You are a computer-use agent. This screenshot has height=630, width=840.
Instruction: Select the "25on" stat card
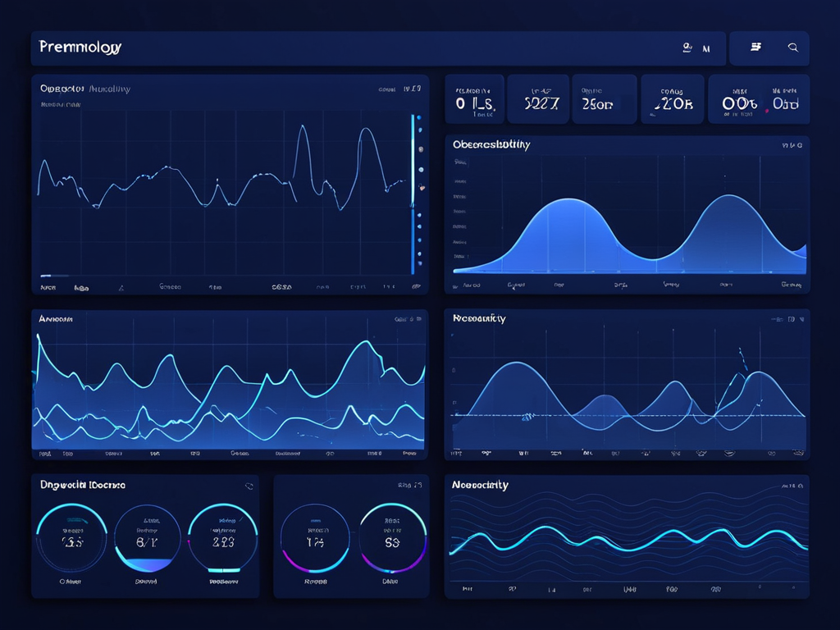(x=605, y=99)
